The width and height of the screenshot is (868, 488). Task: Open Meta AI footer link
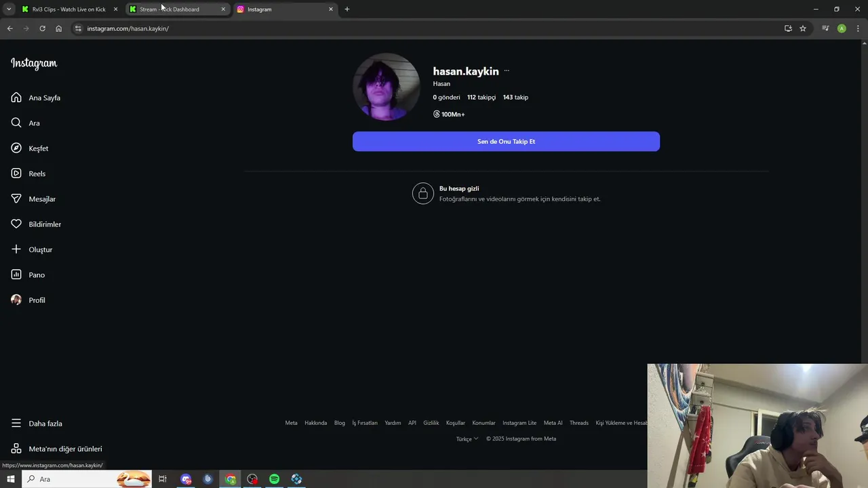tap(553, 423)
